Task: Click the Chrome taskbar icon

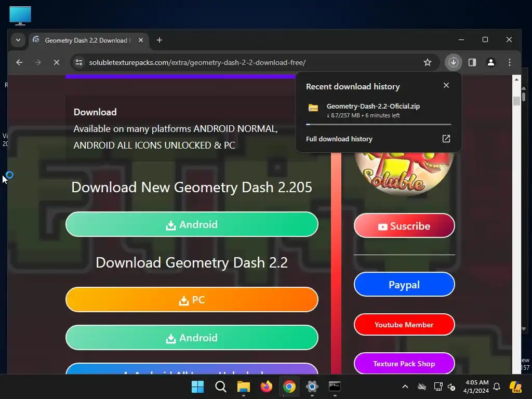Action: coord(289,387)
